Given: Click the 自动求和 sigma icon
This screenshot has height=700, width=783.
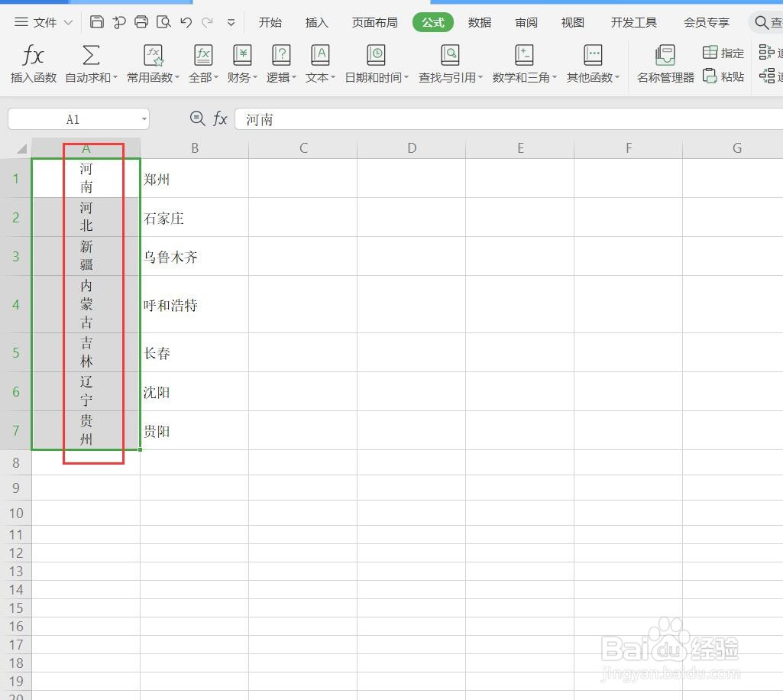Looking at the screenshot, I should click(x=91, y=55).
